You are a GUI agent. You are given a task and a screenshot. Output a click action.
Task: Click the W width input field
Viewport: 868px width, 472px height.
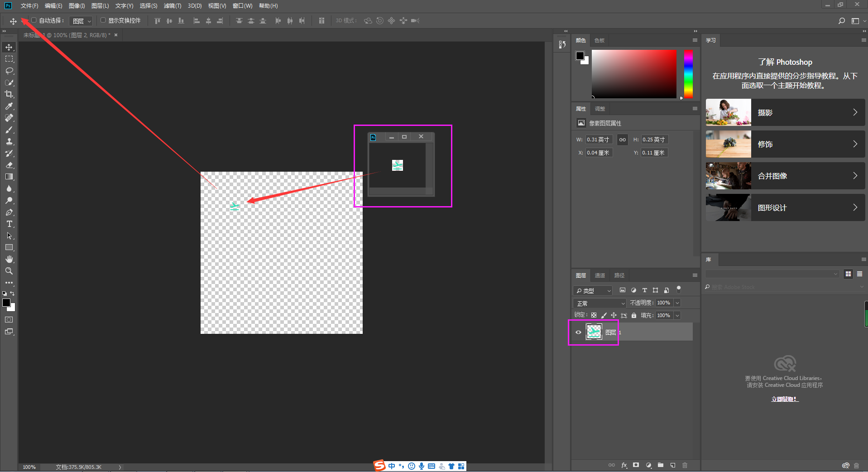click(x=599, y=140)
